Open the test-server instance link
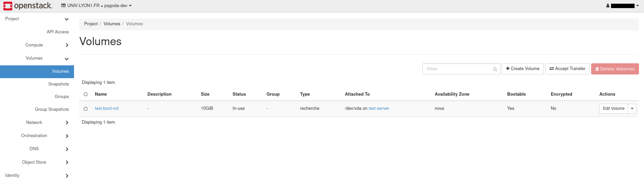This screenshot has height=191, width=644. pyautogui.click(x=379, y=108)
